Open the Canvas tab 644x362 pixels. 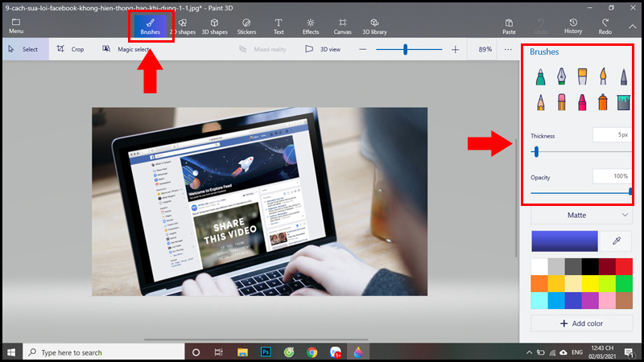pos(343,27)
